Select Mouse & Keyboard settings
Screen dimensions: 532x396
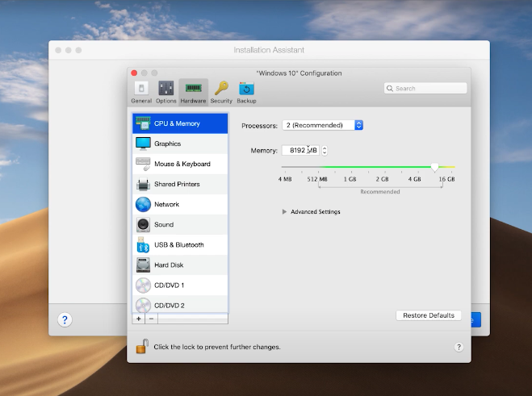click(180, 164)
